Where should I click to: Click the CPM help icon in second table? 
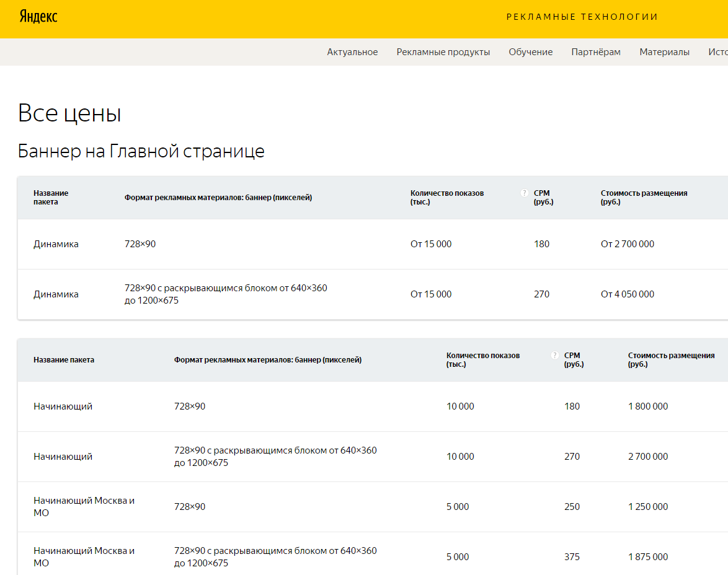(x=554, y=356)
